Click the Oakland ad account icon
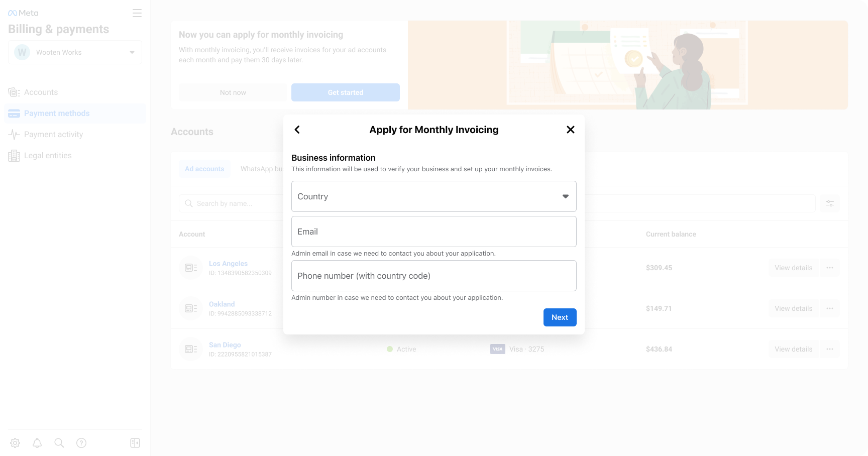This screenshot has height=456, width=868. coord(191,308)
